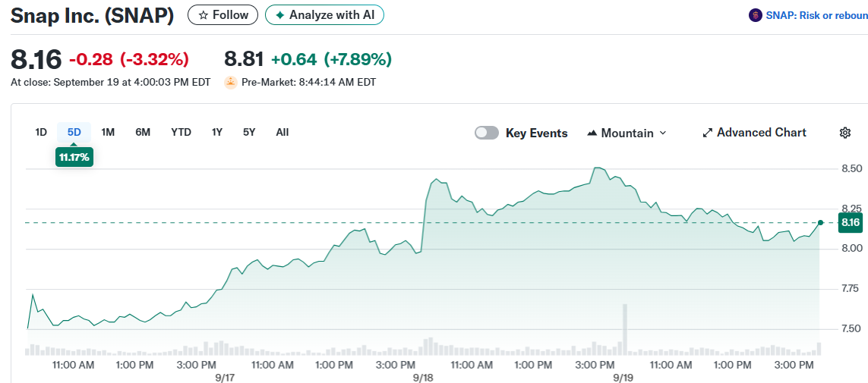Switch chart to 1M range
Viewport: 868px width, 383px height.
(107, 133)
